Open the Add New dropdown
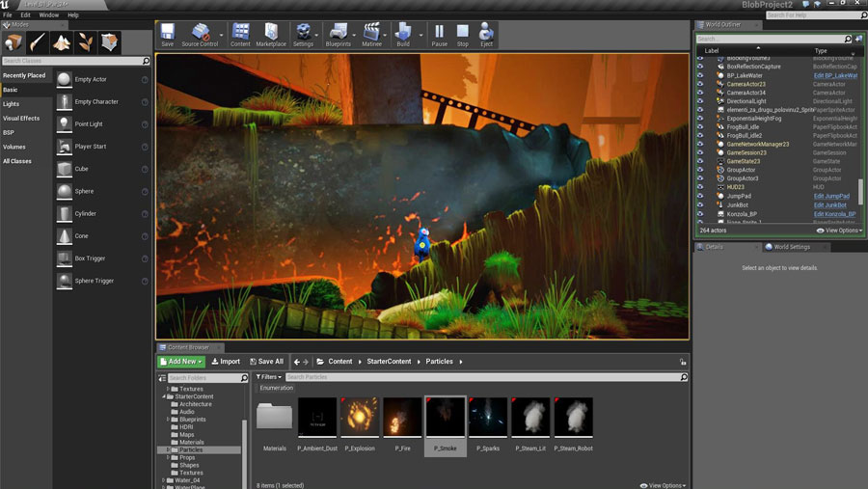Screen dimensions: 868x489 point(181,362)
